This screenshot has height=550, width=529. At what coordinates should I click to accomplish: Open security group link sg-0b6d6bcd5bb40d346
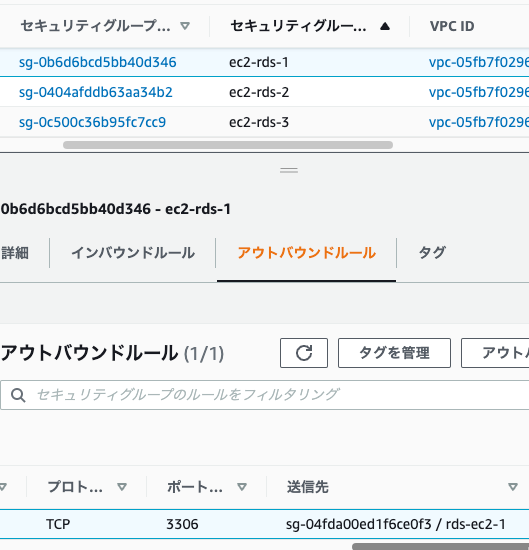click(x=98, y=62)
